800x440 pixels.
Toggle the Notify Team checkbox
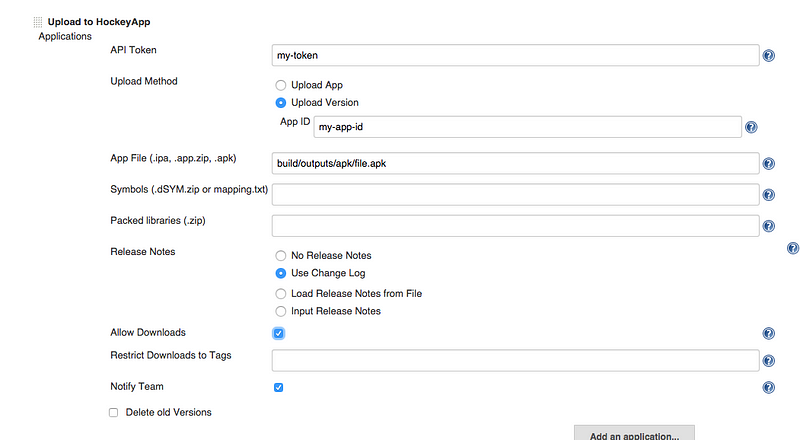[x=279, y=387]
